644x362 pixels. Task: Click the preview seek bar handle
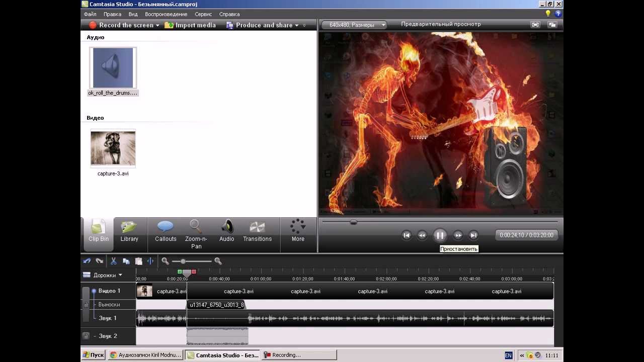(354, 222)
